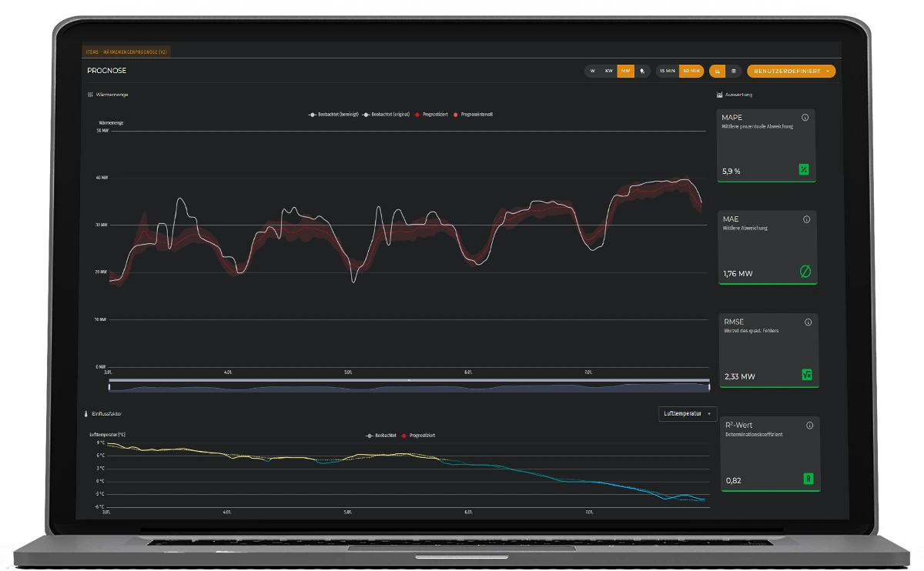Switch interval to 15 MIN
Image resolution: width=924 pixels, height=571 pixels.
pyautogui.click(x=668, y=71)
